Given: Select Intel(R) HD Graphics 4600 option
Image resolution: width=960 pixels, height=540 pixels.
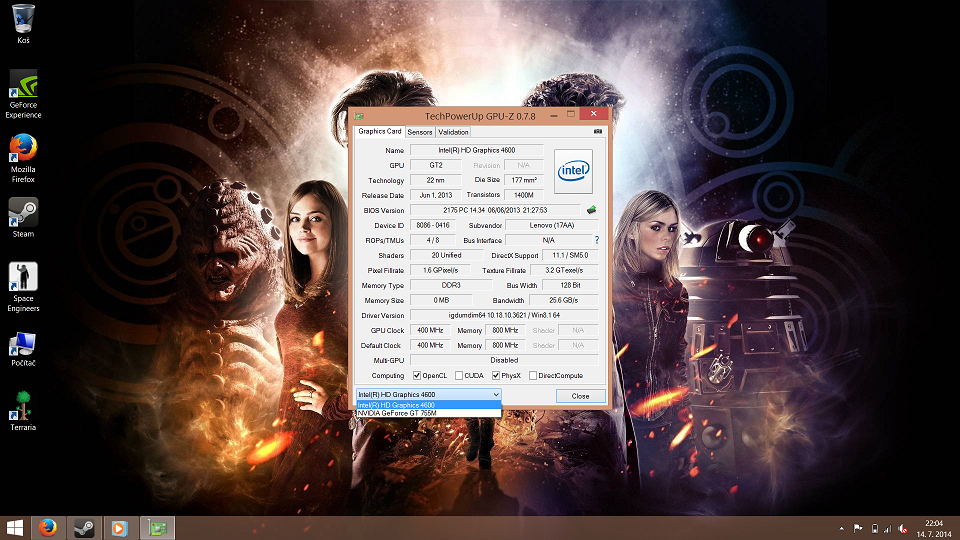Looking at the screenshot, I should point(429,405).
